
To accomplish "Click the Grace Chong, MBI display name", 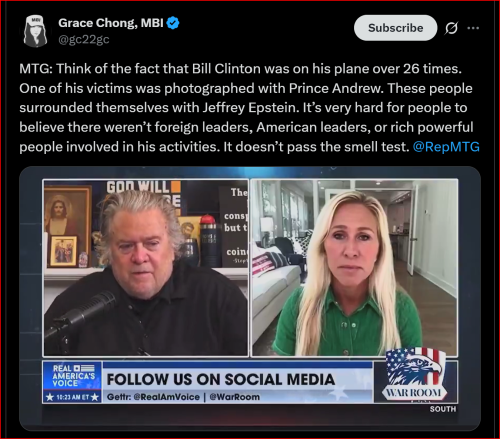I will click(111, 23).
